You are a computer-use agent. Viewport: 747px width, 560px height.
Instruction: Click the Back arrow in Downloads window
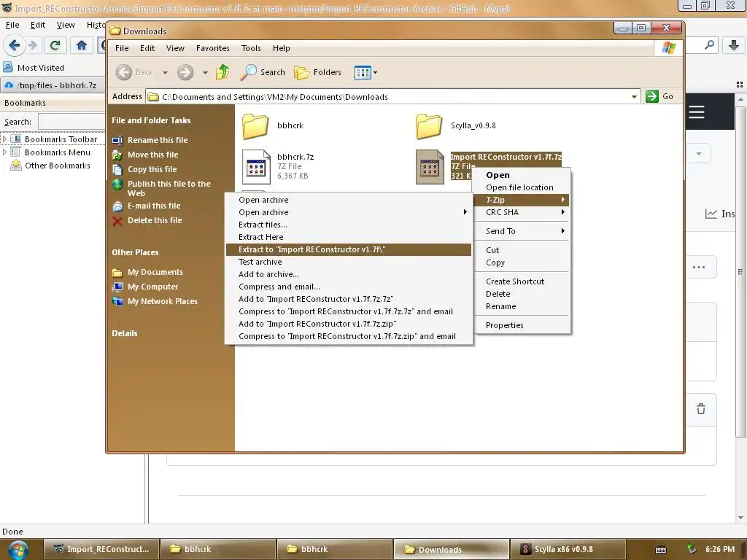(x=124, y=72)
